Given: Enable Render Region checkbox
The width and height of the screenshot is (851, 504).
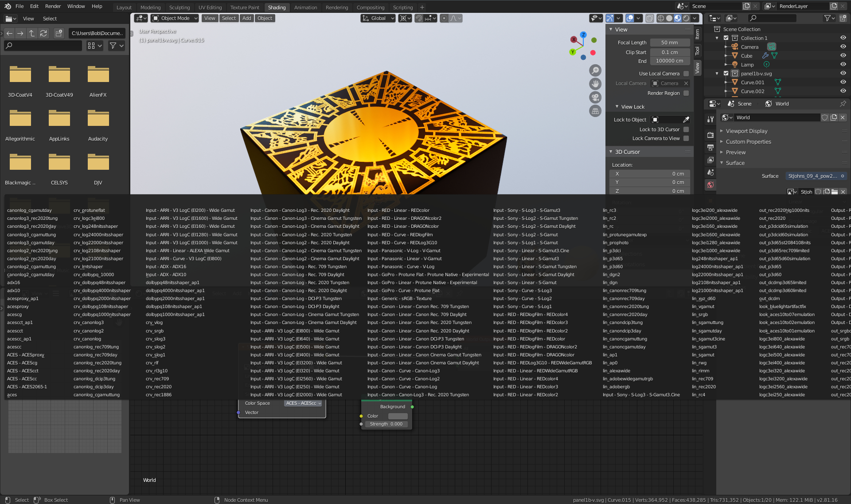Looking at the screenshot, I should tap(686, 93).
